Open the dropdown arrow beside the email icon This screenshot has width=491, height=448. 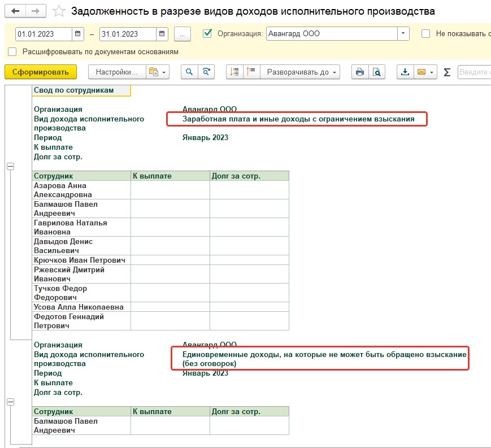point(432,72)
